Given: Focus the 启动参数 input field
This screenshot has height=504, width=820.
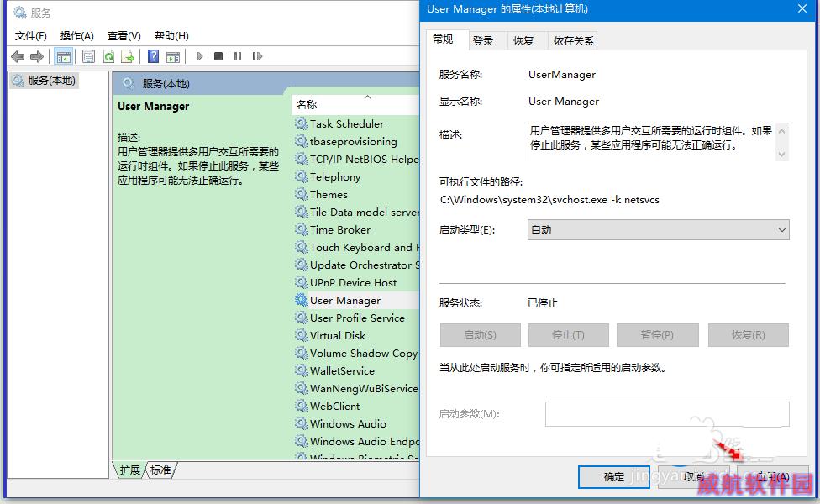Looking at the screenshot, I should (x=667, y=414).
